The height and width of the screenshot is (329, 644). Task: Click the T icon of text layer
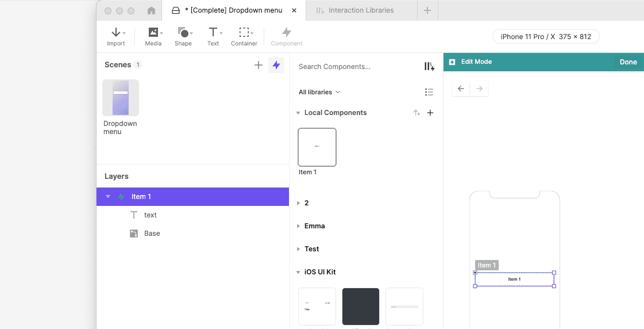[133, 215]
